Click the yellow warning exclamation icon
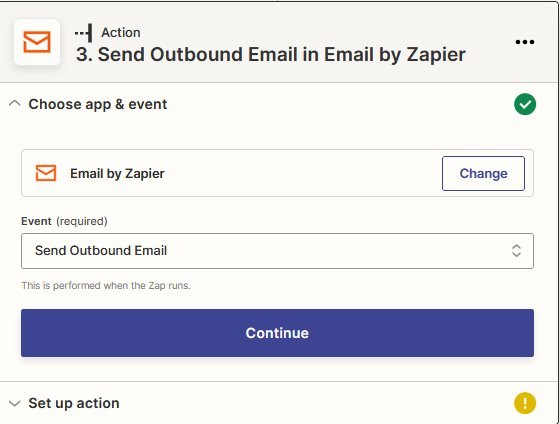Screen dimensions: 560x424 525,403
